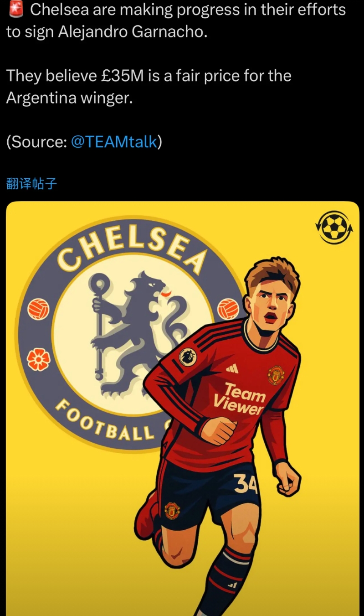Screen dimensions: 364x616
Task: Click the number 34 on shorts
Action: [246, 484]
